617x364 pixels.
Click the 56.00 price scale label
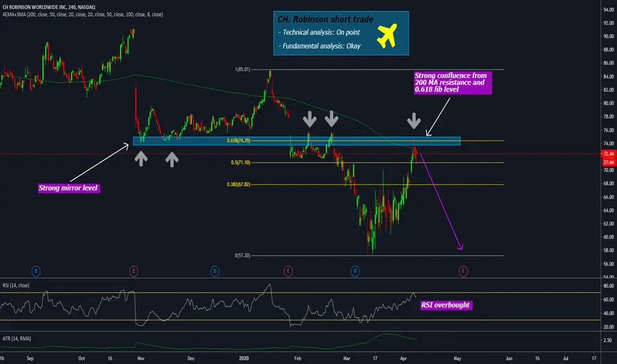pyautogui.click(x=608, y=264)
